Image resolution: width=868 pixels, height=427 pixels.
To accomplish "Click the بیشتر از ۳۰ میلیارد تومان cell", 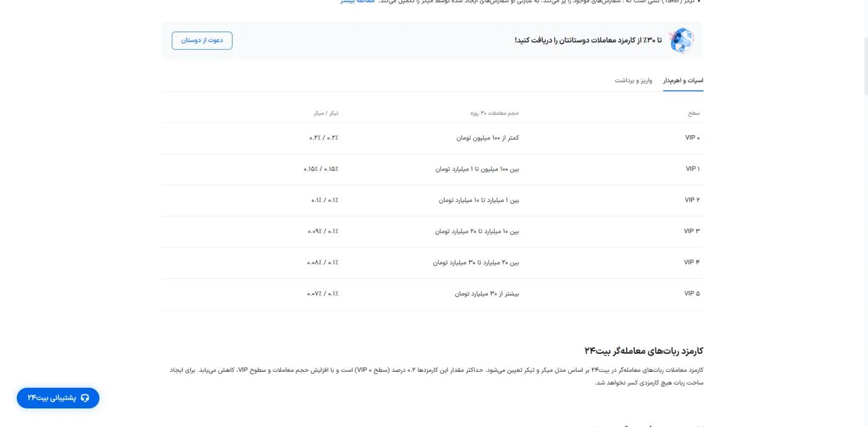I will (x=487, y=293).
